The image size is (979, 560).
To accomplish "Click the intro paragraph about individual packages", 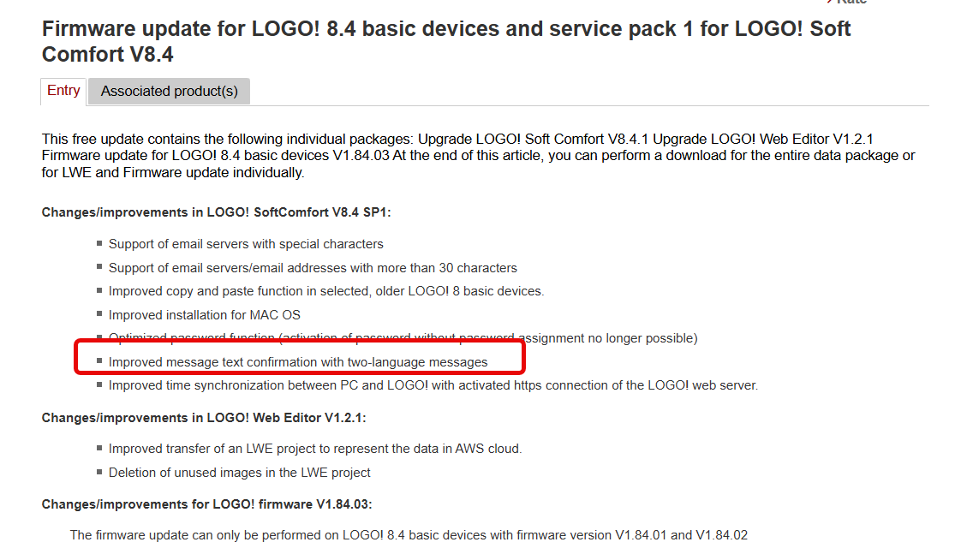I will point(478,155).
